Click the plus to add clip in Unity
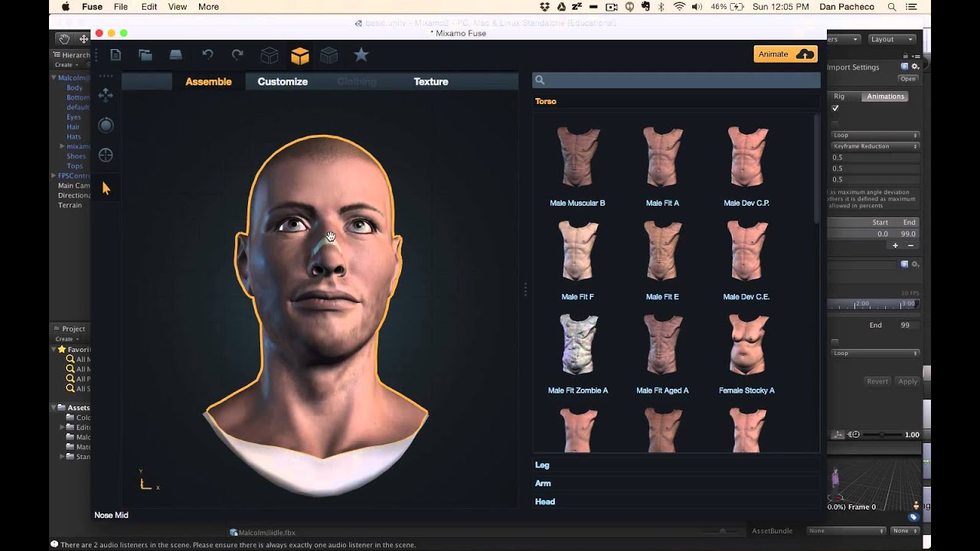This screenshot has width=980, height=551. pos(895,246)
